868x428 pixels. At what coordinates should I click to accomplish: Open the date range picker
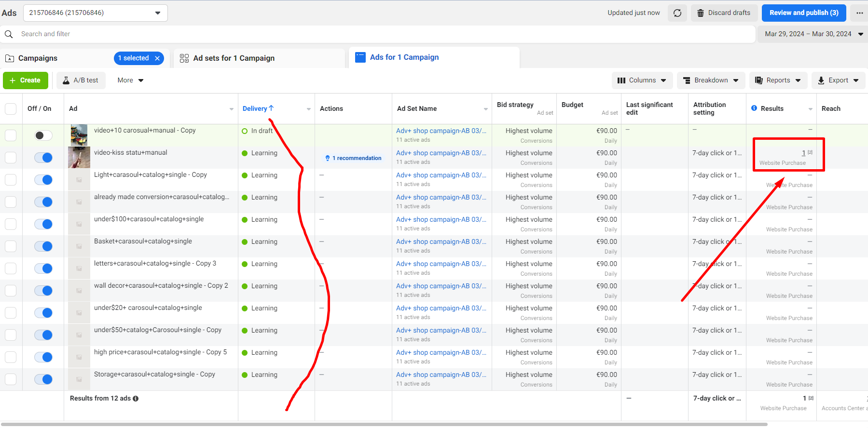tap(813, 34)
